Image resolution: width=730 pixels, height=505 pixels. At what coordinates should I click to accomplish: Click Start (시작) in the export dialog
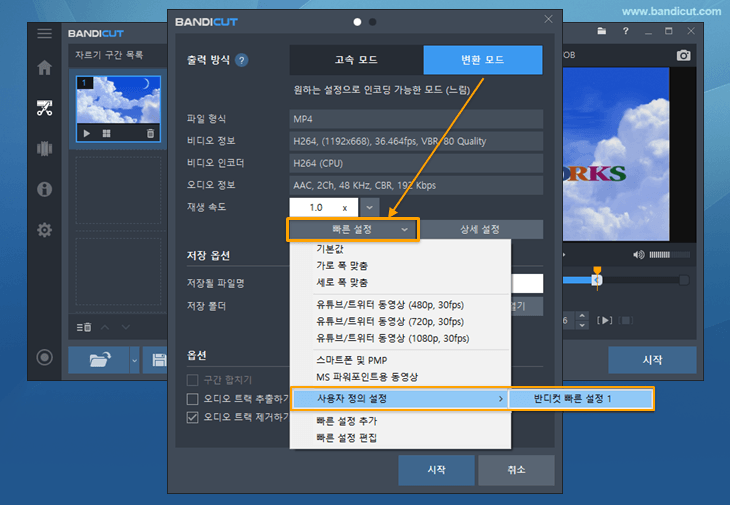point(437,470)
